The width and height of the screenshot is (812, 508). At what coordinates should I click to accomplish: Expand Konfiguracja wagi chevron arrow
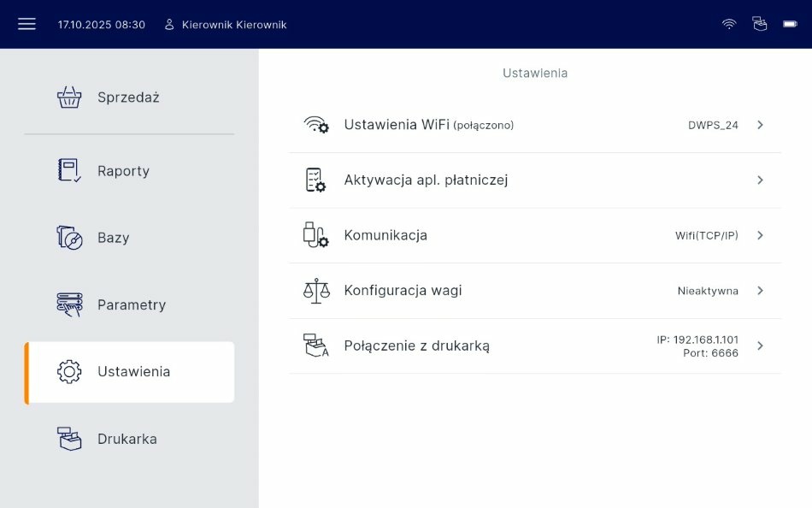(760, 291)
